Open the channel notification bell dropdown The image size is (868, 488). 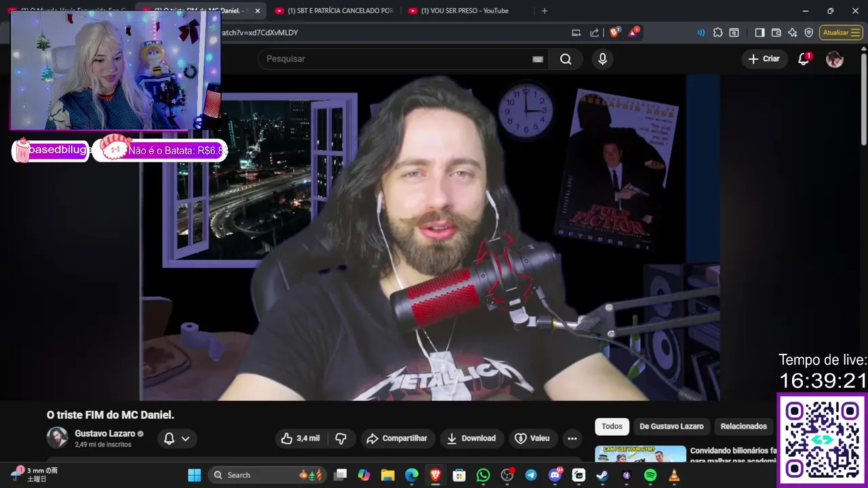[177, 439]
